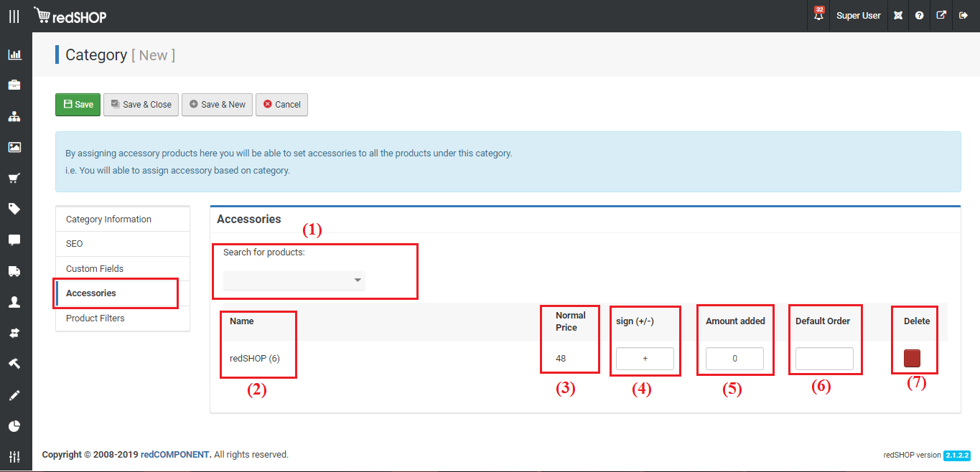Viewport: 980px width, 472px height.
Task: Open the shopping cart sidebar icon
Action: click(x=14, y=178)
